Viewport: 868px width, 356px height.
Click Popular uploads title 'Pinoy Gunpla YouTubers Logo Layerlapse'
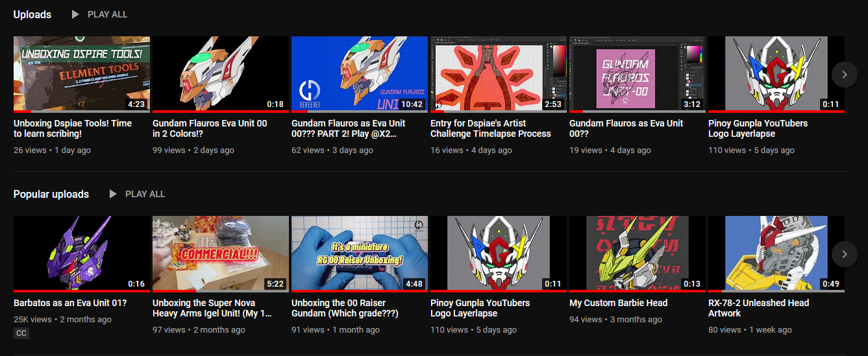480,308
